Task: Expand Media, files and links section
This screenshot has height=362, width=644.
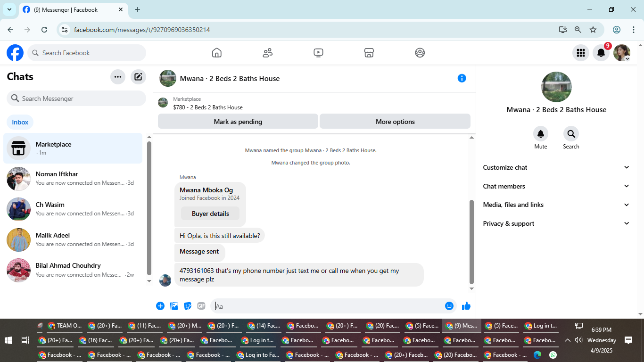Action: tap(556, 205)
